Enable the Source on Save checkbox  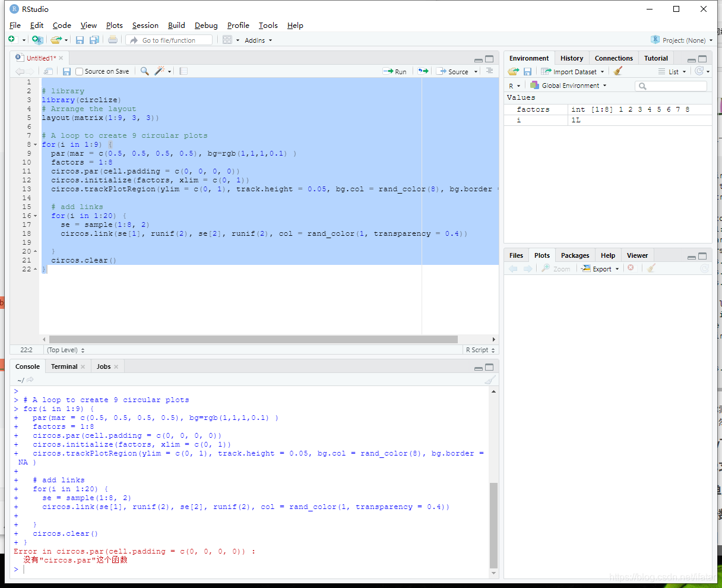point(80,72)
